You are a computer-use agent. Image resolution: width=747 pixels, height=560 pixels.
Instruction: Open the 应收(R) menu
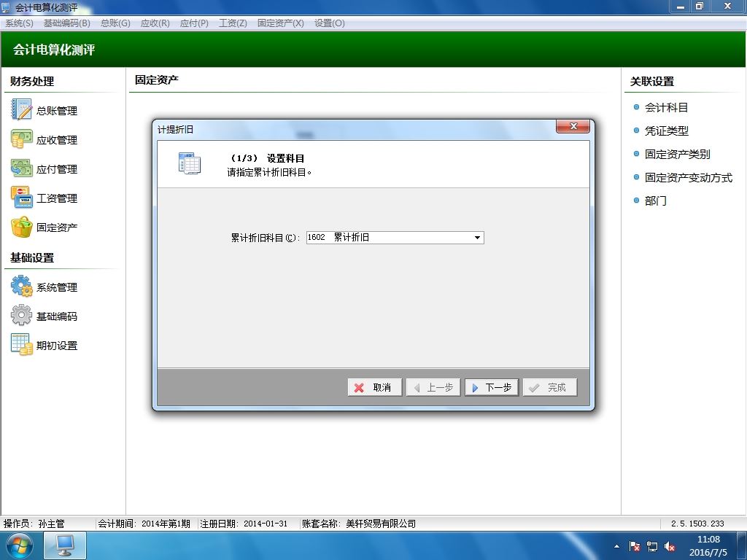click(x=155, y=23)
